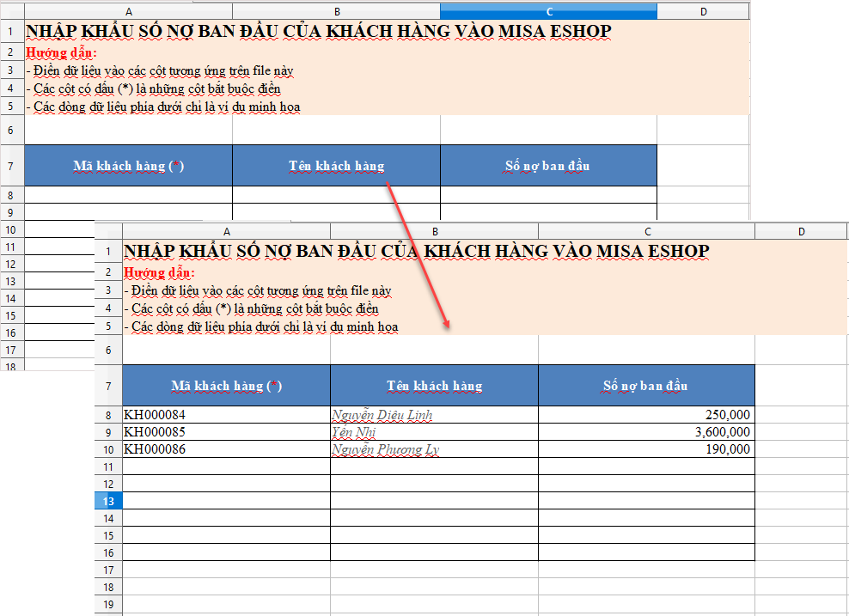Select cell KH000085 in front spreadsheet

(226, 432)
